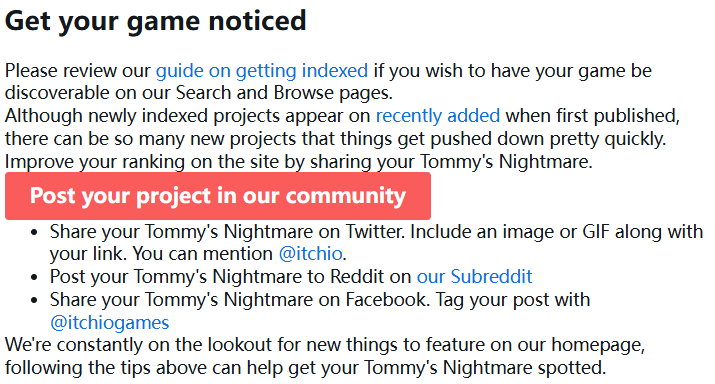Go to our Subreddit link
The width and height of the screenshot is (715, 384).
coord(475,277)
